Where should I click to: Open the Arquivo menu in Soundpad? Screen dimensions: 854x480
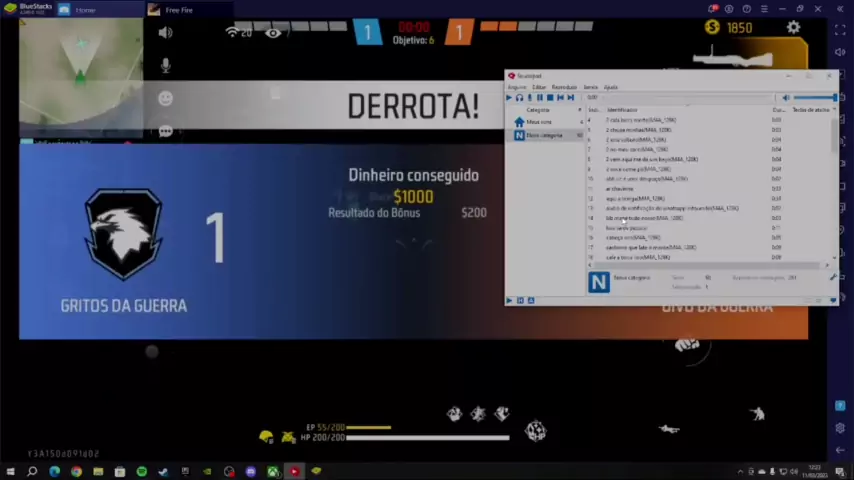click(x=516, y=87)
